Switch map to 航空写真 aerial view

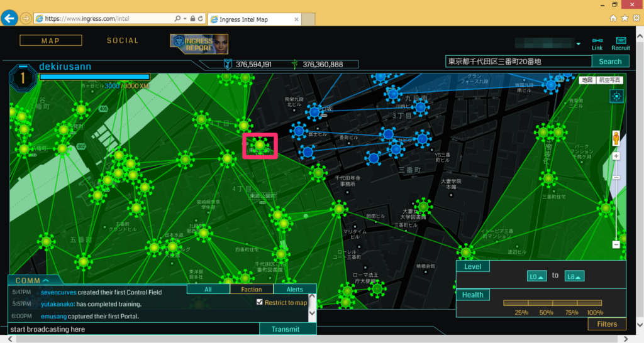609,80
